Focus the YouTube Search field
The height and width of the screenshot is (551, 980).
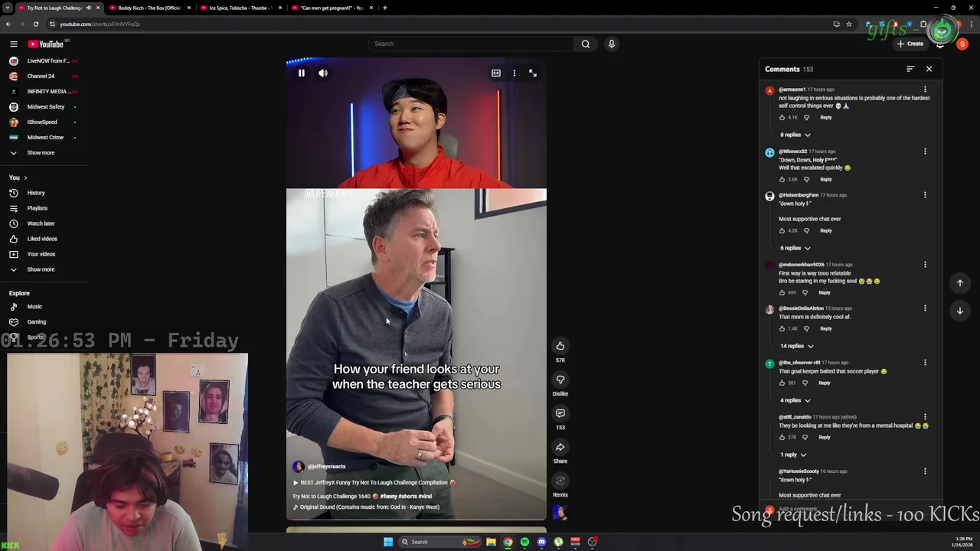[471, 44]
